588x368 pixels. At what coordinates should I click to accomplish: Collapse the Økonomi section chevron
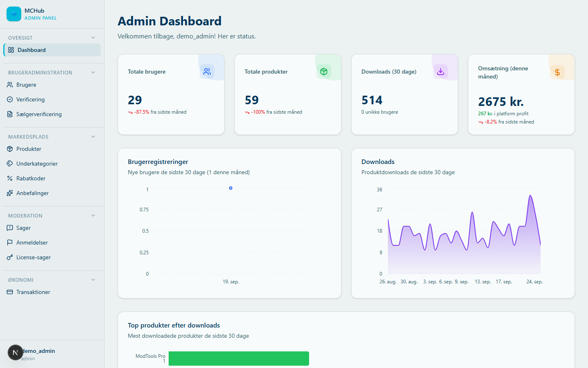(x=93, y=280)
